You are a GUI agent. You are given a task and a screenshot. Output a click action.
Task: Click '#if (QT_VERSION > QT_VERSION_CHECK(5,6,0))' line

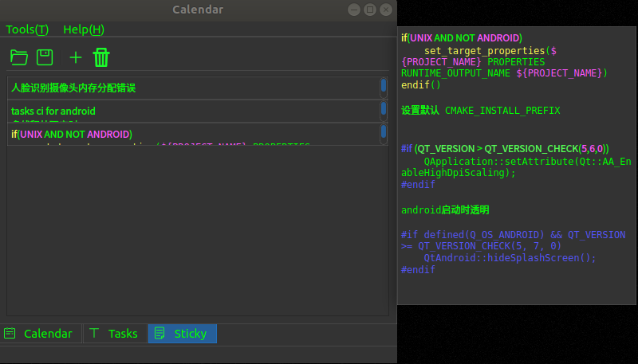pos(505,149)
